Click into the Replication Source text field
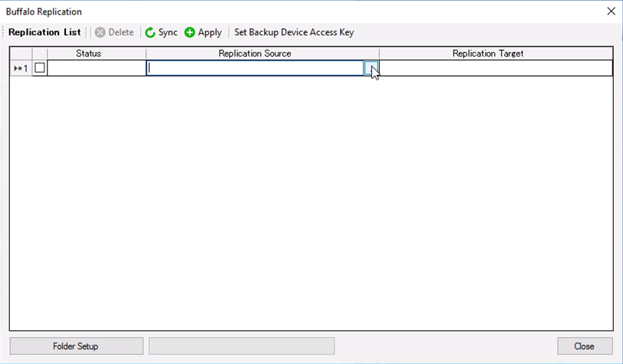 (253, 68)
